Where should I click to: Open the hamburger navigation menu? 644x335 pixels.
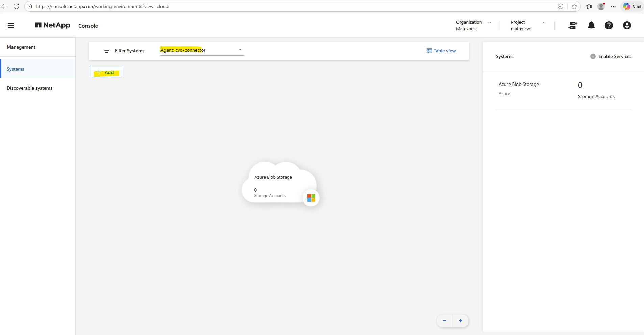[x=11, y=25]
